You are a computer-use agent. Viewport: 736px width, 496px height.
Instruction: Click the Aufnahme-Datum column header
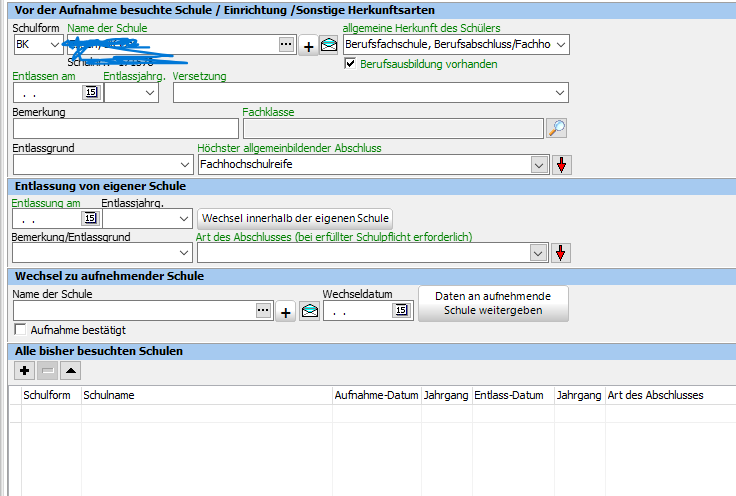[376, 395]
